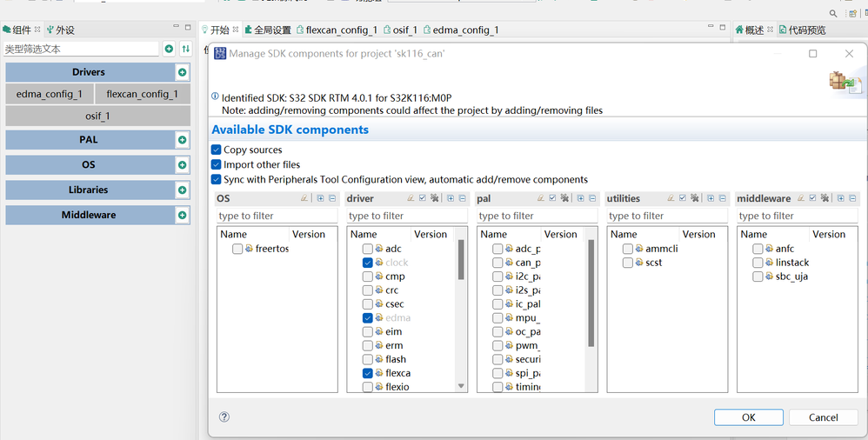
Task: Select the osif_1 component button
Action: pyautogui.click(x=98, y=117)
